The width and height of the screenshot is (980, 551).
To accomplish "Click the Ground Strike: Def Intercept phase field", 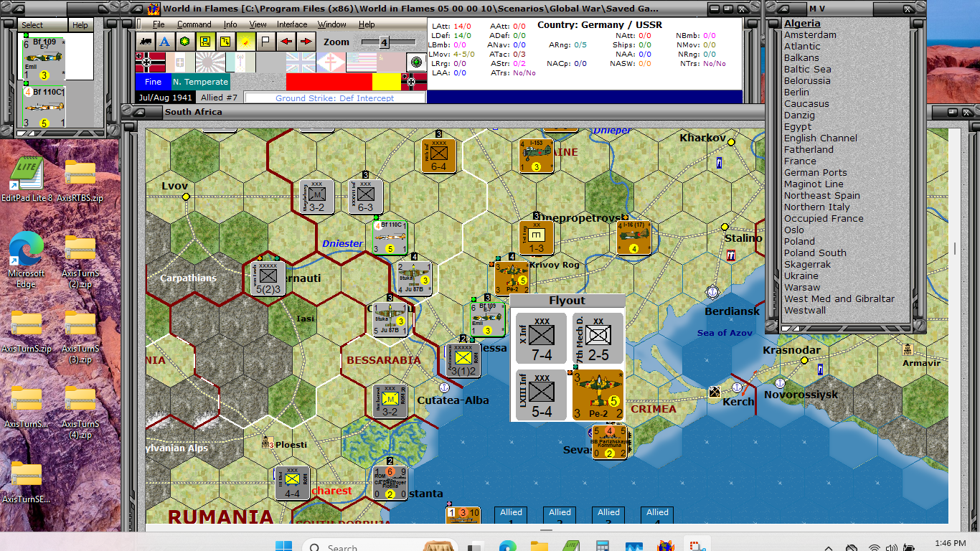I will (x=335, y=98).
